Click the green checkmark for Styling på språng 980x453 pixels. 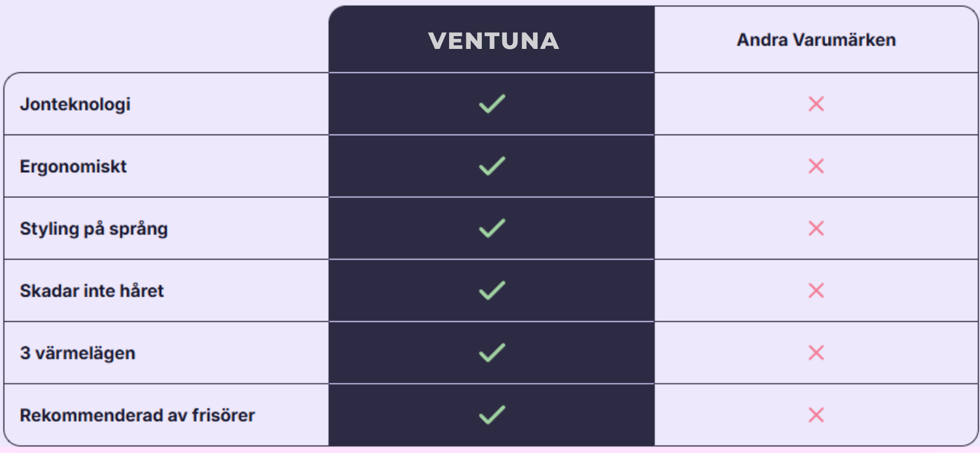[x=492, y=228]
